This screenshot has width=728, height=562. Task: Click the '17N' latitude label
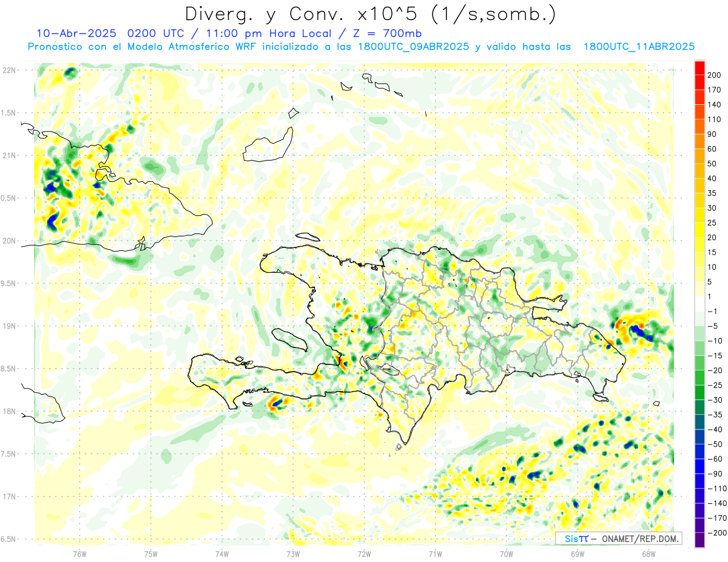8,497
